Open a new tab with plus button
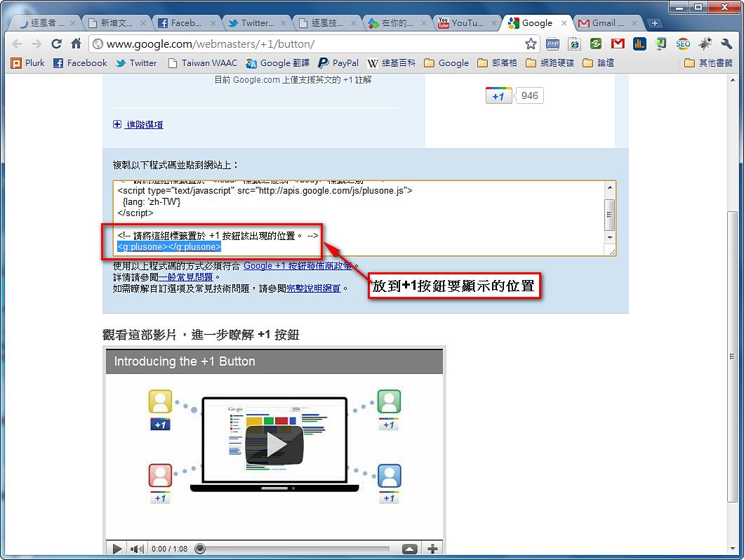The height and width of the screenshot is (560, 744). (x=654, y=23)
